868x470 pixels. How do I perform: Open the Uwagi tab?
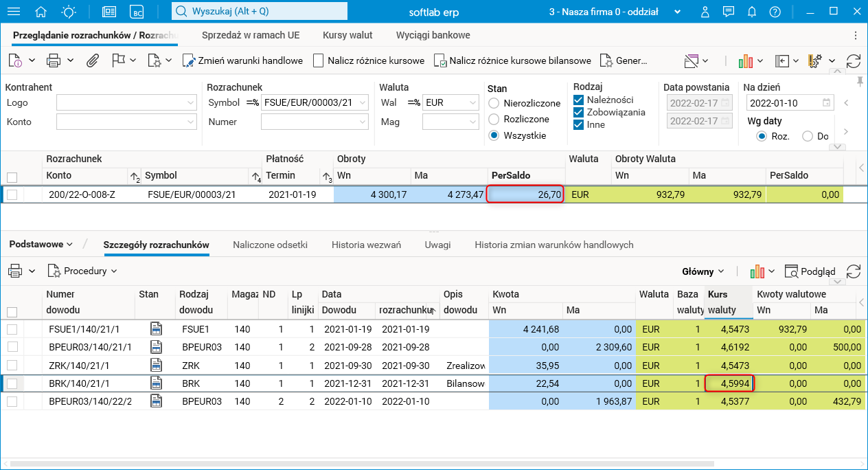437,245
